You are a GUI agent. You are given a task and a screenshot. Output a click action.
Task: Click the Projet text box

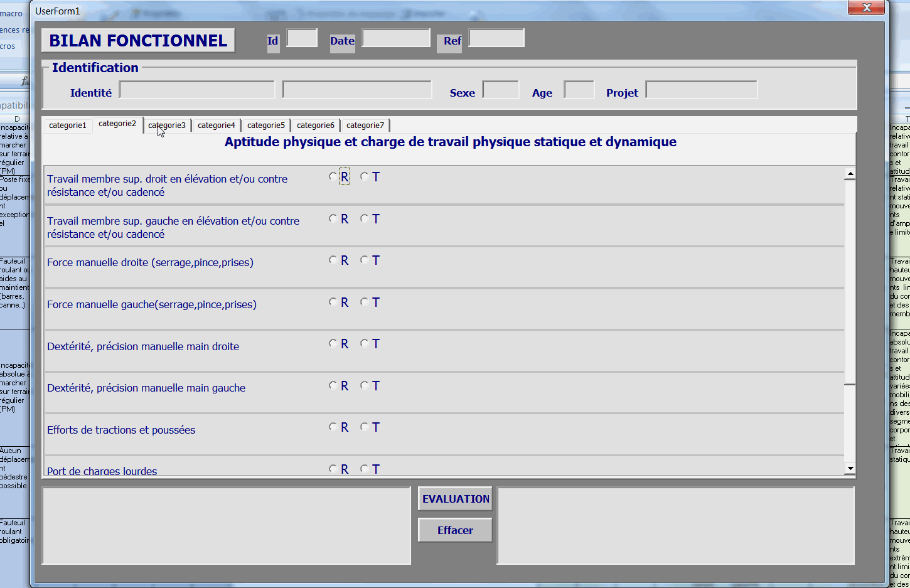(x=701, y=90)
